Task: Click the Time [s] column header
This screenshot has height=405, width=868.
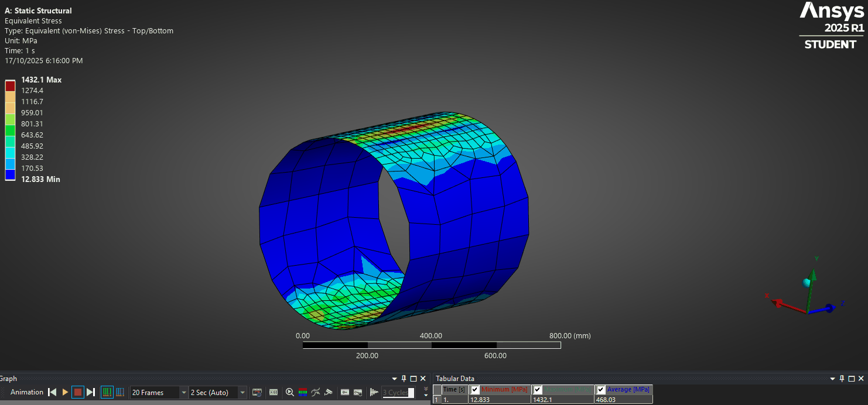Action: click(454, 390)
